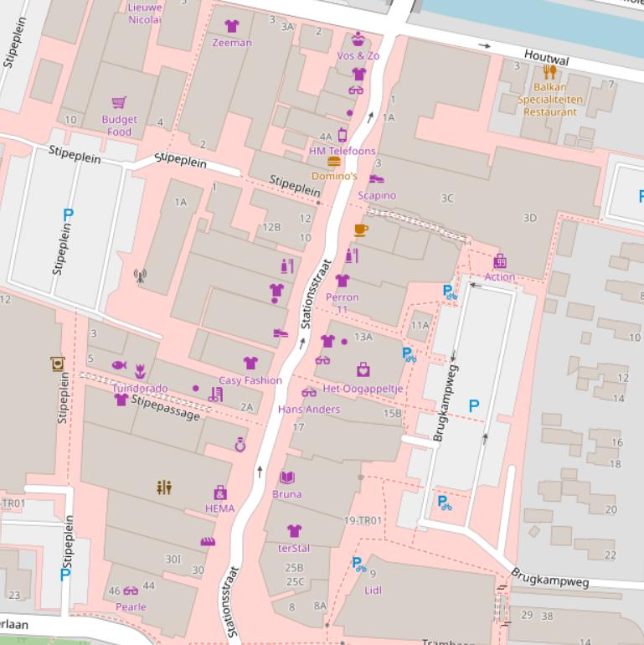Select the HEMA department store icon

[x=220, y=492]
